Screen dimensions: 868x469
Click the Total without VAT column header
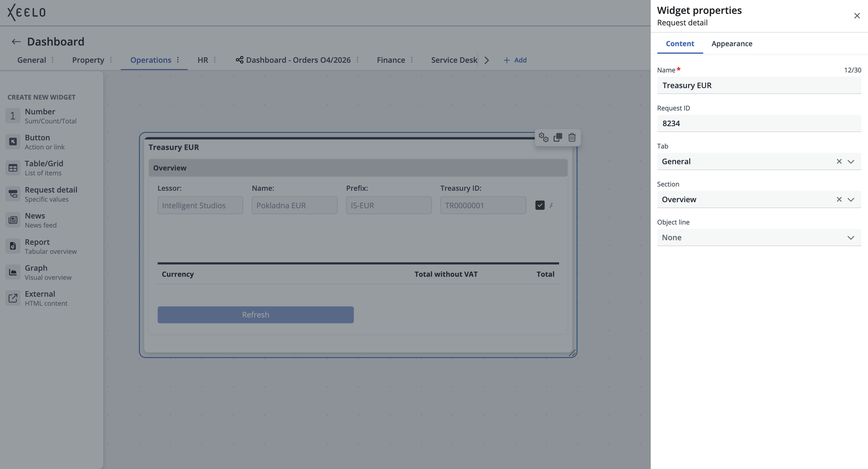[x=446, y=274]
